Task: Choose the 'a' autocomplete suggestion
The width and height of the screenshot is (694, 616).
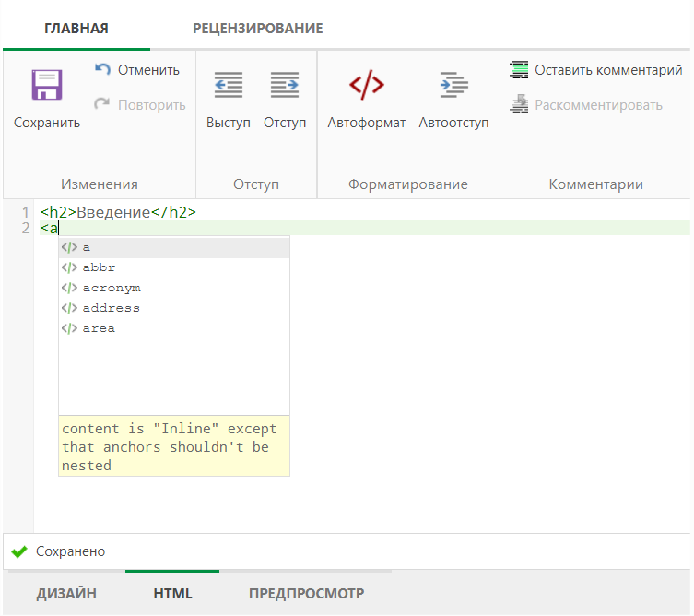Action: pyautogui.click(x=174, y=247)
